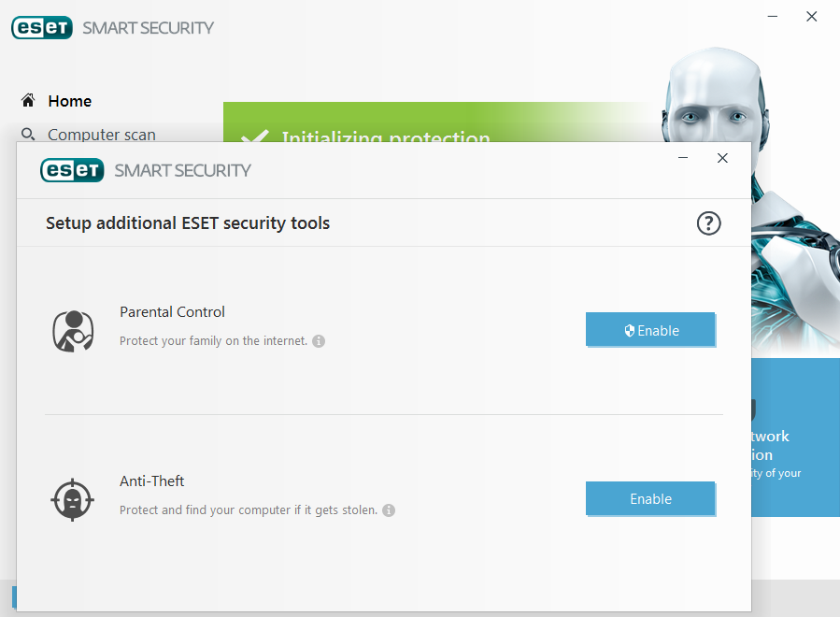840x617 pixels.
Task: Close the main Smart Security window
Action: (812, 16)
